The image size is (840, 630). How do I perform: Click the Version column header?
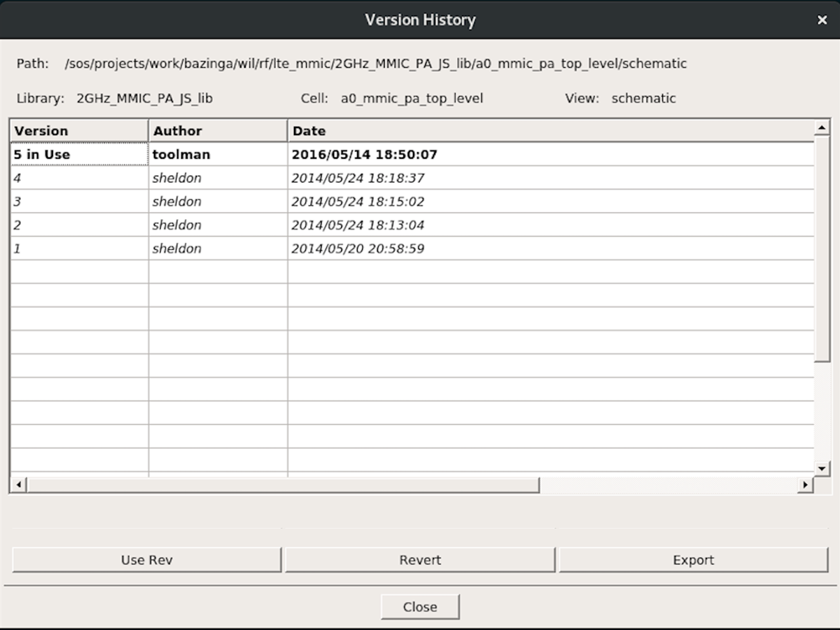click(x=41, y=131)
